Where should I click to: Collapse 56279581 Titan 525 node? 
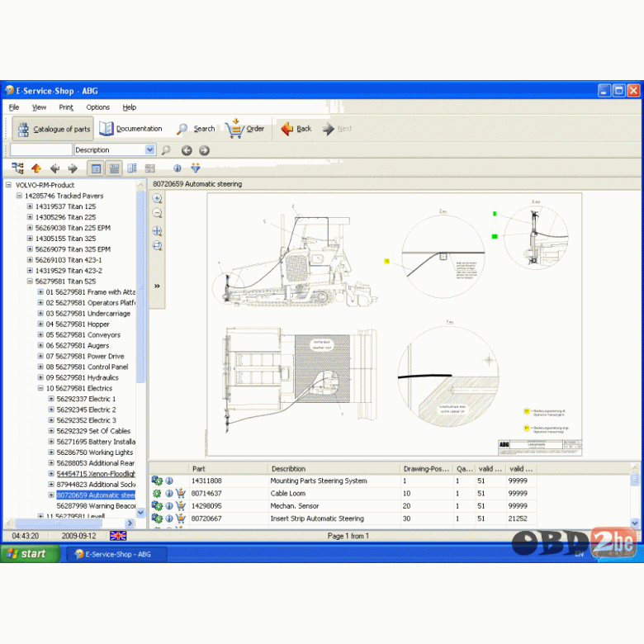tap(30, 281)
